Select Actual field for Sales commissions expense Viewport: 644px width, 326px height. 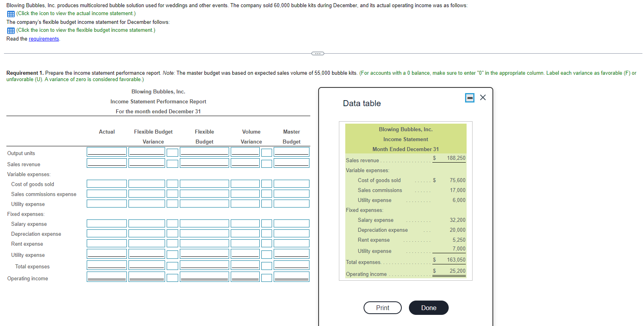point(107,194)
